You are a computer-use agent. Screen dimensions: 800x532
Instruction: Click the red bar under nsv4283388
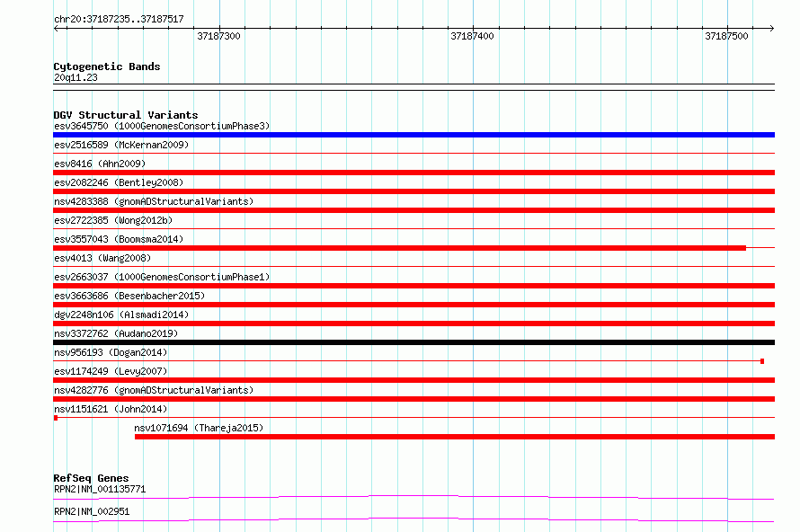413,210
